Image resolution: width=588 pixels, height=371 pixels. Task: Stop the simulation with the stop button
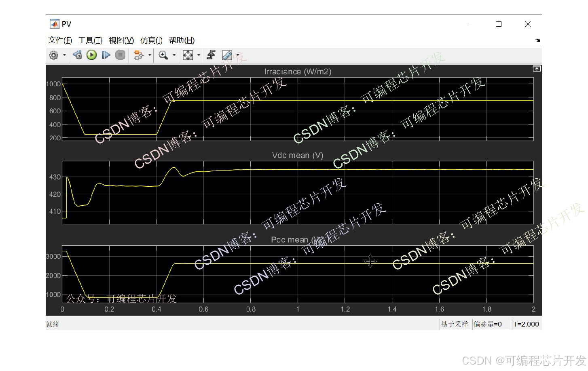tap(120, 55)
